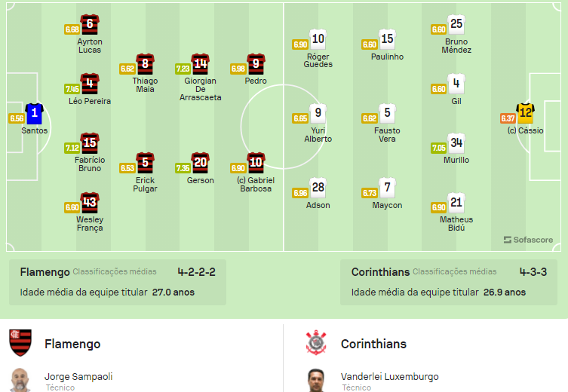Select Murillo's number 34 shirt
This screenshot has height=392, width=568.
pos(456,143)
